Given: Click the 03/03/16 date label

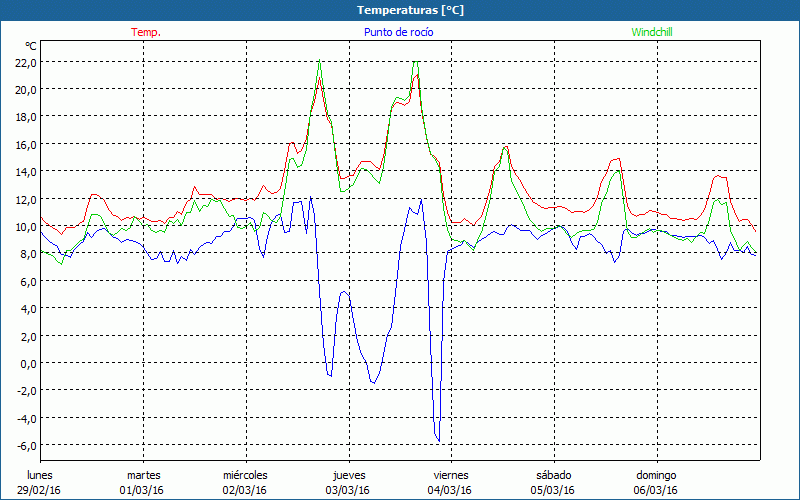Looking at the screenshot, I should 347,490.
